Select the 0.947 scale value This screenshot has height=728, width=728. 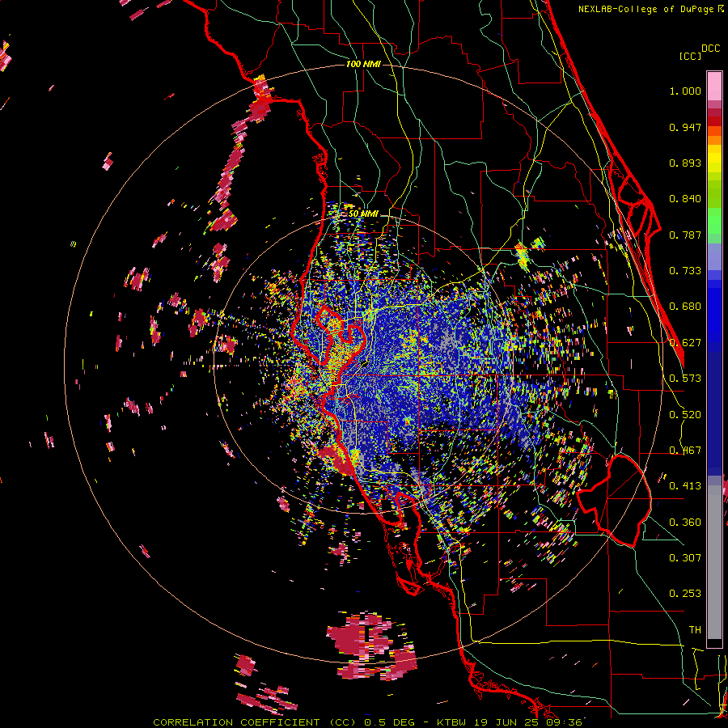point(685,127)
